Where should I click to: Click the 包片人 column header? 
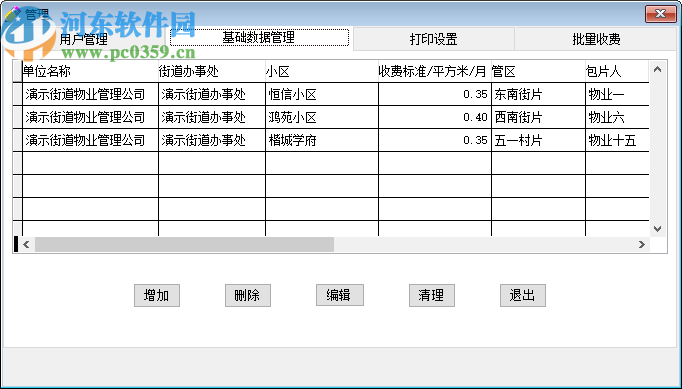pyautogui.click(x=617, y=71)
